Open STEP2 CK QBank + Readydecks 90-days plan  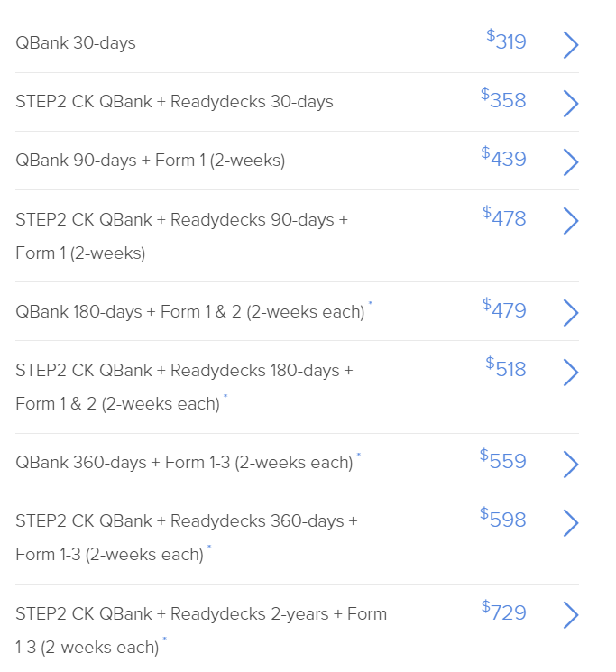(181, 220)
